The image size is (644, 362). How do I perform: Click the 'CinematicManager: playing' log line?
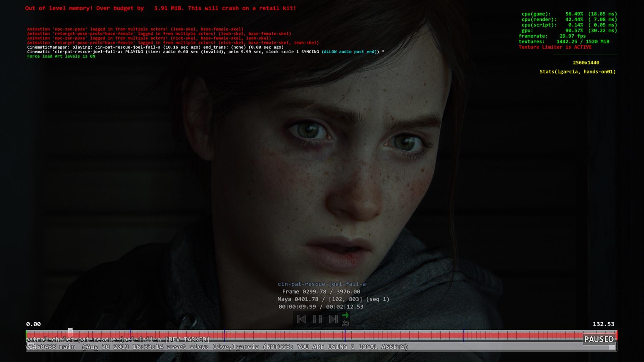point(155,47)
